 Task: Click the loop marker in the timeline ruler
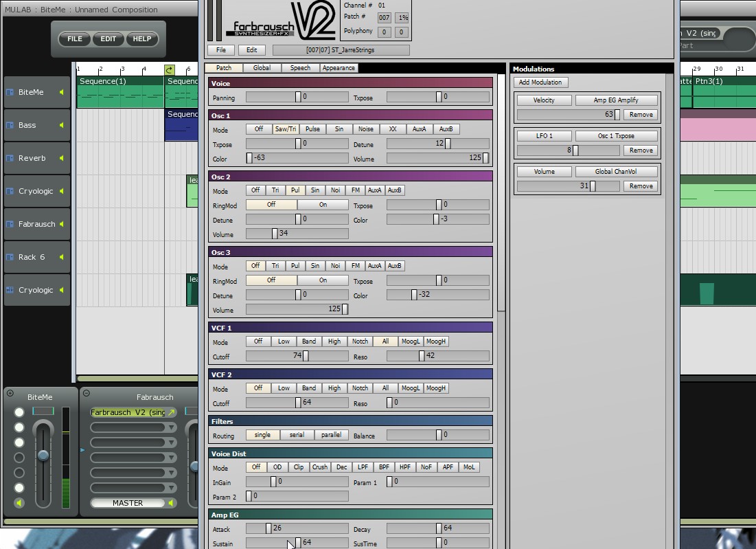pos(169,70)
